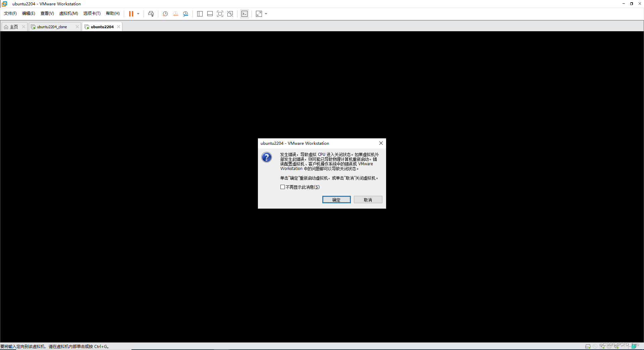The height and width of the screenshot is (350, 644).
Task: Click the CD/DVD drive status icon
Action: tap(595, 346)
